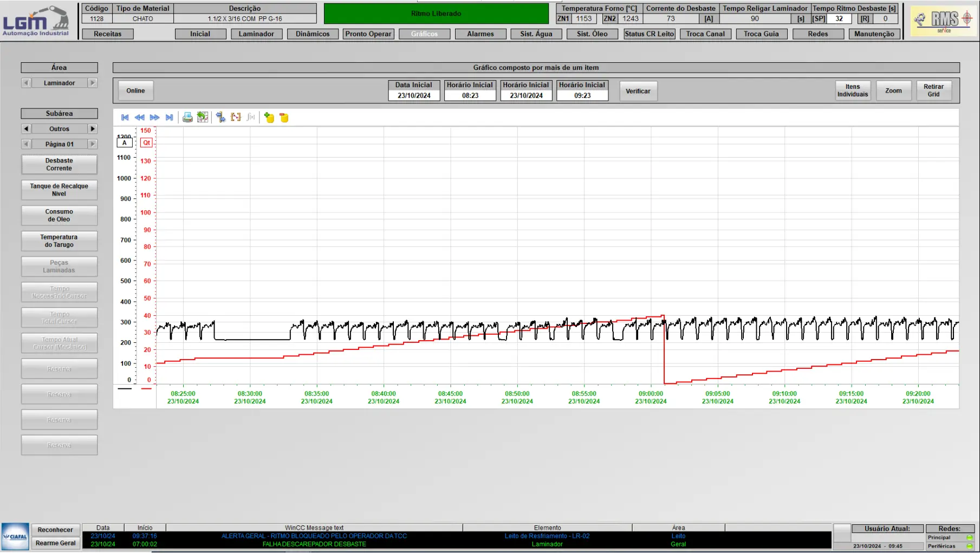Viewport: 980px width, 553px height.
Task: Remove a curve using the yellow minus icon
Action: (284, 117)
